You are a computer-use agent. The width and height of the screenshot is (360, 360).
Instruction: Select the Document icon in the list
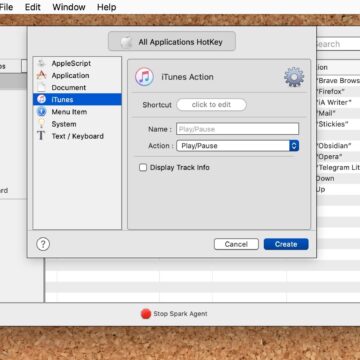tap(41, 87)
